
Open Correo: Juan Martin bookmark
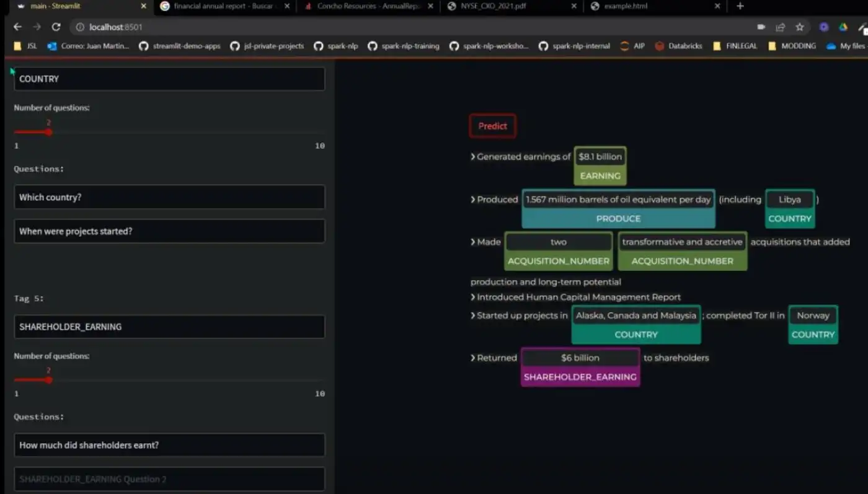(89, 46)
